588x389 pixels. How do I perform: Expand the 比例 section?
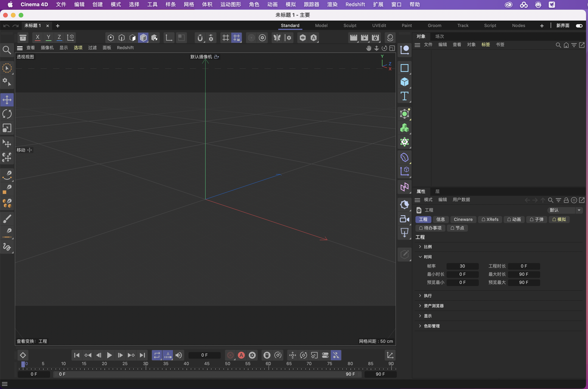pos(428,247)
